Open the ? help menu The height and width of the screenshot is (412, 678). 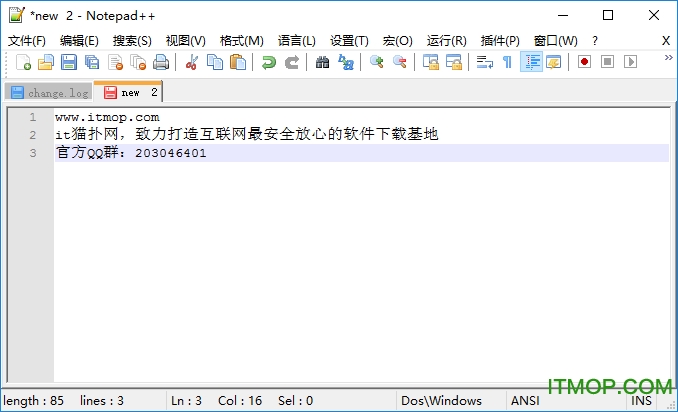tap(595, 41)
